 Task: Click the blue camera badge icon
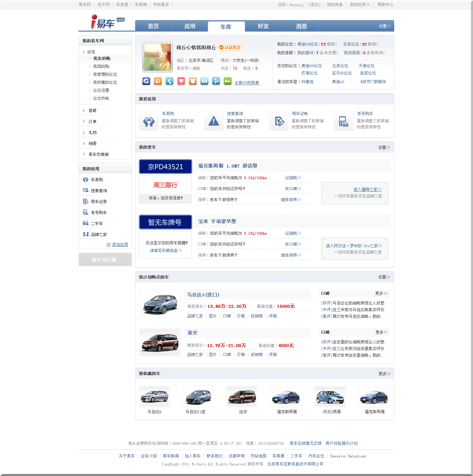point(204,81)
